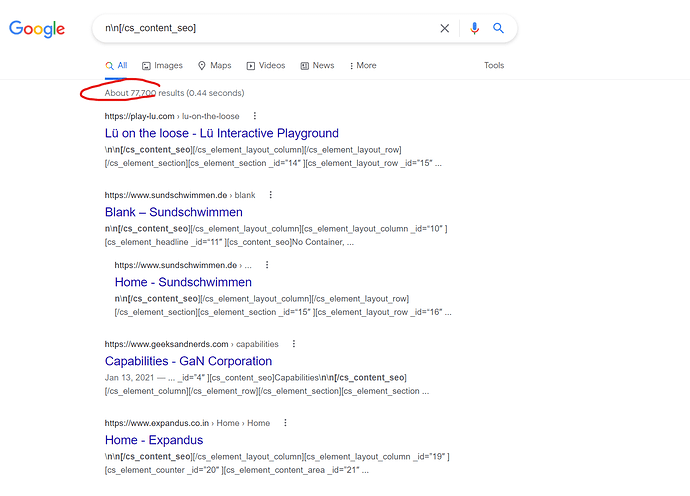The width and height of the screenshot is (690, 496).
Task: Click the expandus.co.in URL breadcrumb
Action: coord(187,423)
